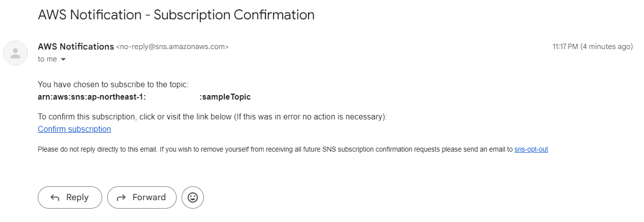This screenshot has height=222, width=644.
Task: Click the "to me" recipient text
Action: (48, 59)
